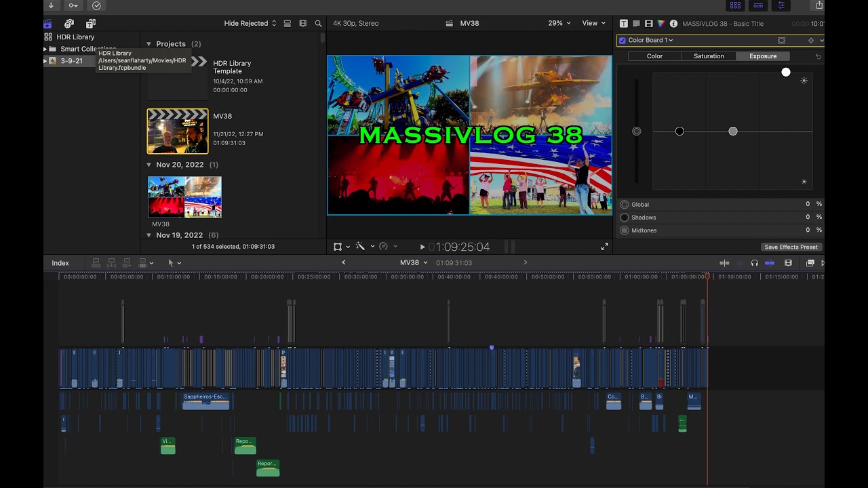Search the browser with magnifier icon
The width and height of the screenshot is (868, 488).
tap(318, 24)
